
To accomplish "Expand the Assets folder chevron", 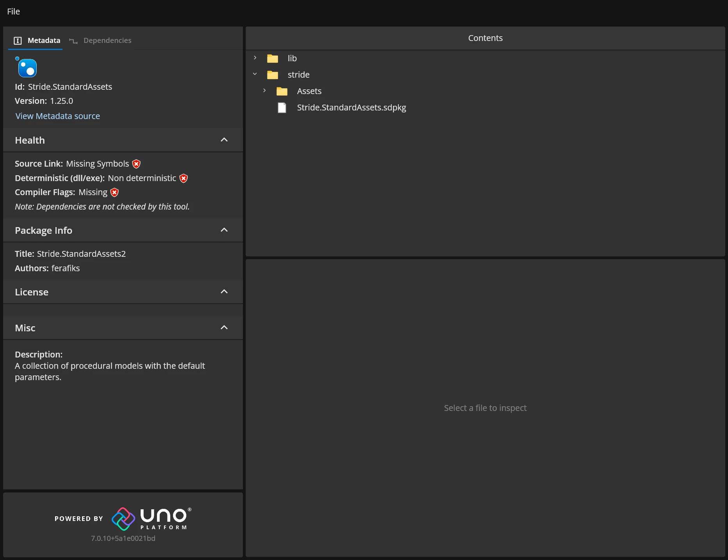I will pyautogui.click(x=264, y=91).
